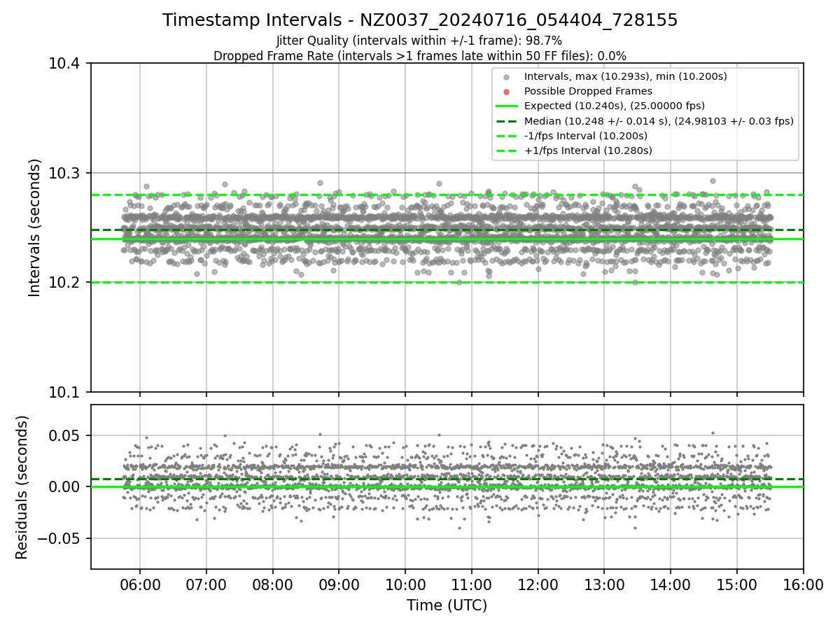Click the 'Intervals, max (10.293s), min (10.200s)' legend entry

(625, 76)
